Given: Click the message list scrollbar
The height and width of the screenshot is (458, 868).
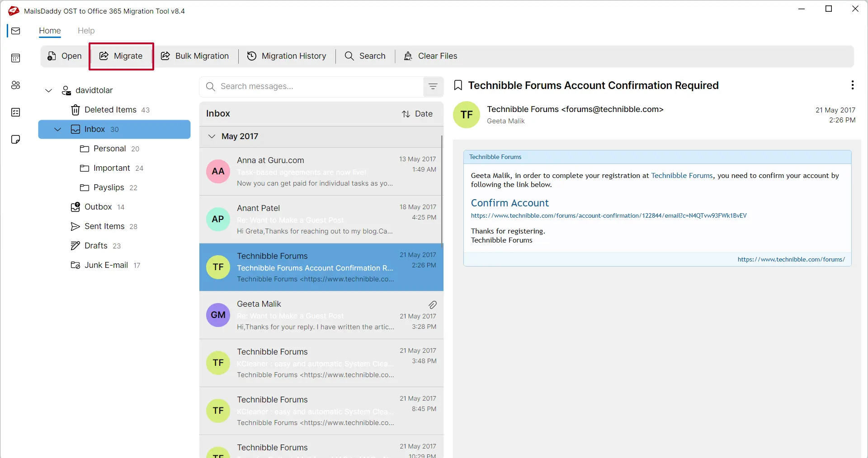Looking at the screenshot, I should tap(442, 190).
